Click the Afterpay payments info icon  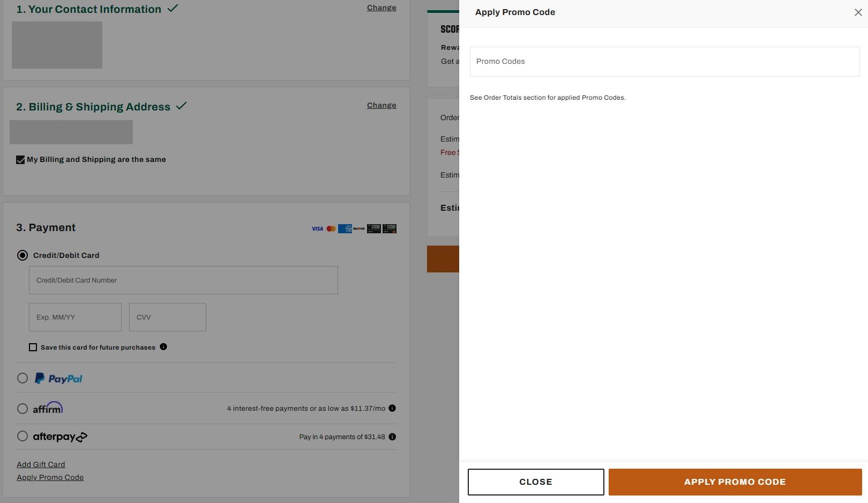click(x=392, y=437)
